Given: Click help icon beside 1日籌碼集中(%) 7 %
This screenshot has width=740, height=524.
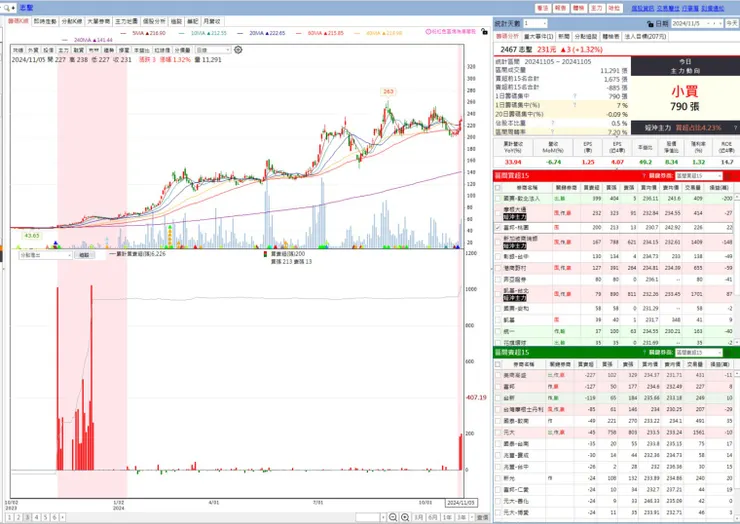Looking at the screenshot, I should coord(575,105).
